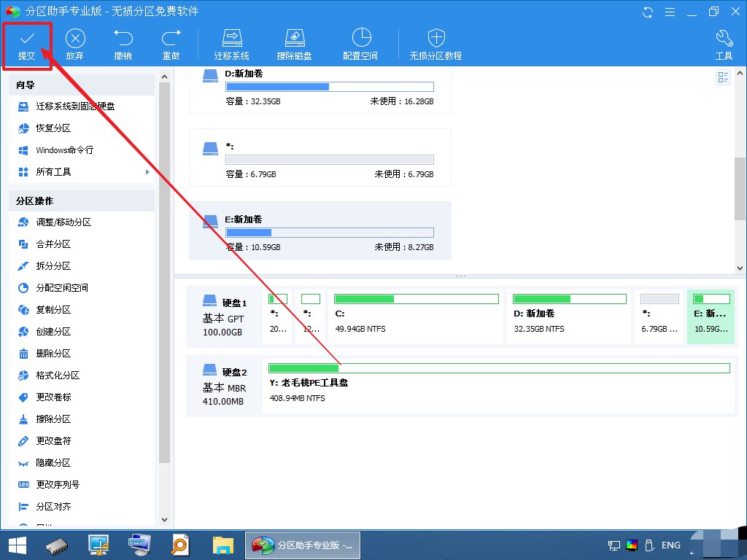Select the D:新加卷 partition card

pos(320,90)
